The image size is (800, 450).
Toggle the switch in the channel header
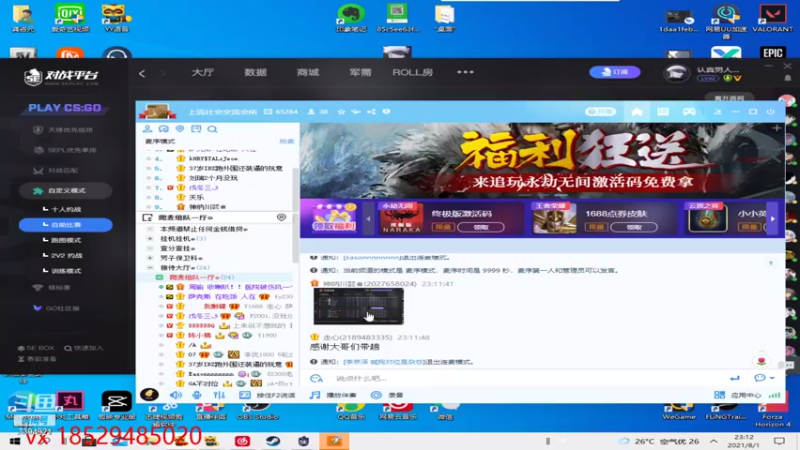pos(601,112)
